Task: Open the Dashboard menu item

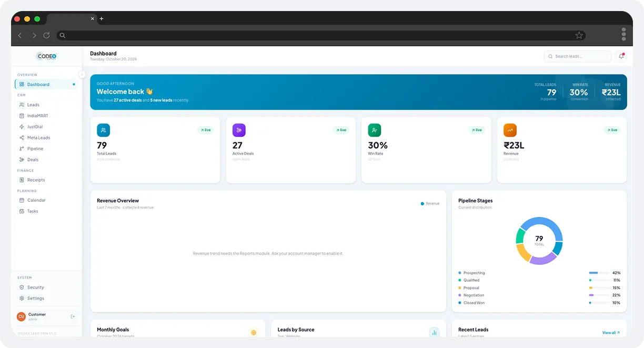Action: (x=46, y=84)
